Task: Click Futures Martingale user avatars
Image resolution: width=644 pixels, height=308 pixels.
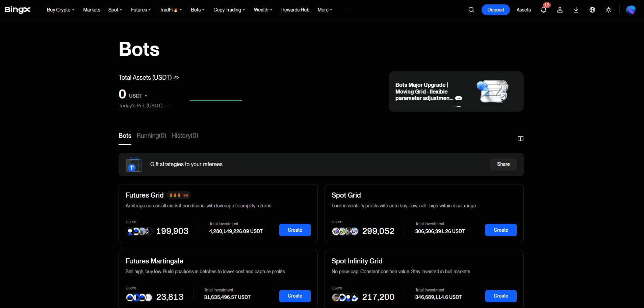Action: (139, 297)
